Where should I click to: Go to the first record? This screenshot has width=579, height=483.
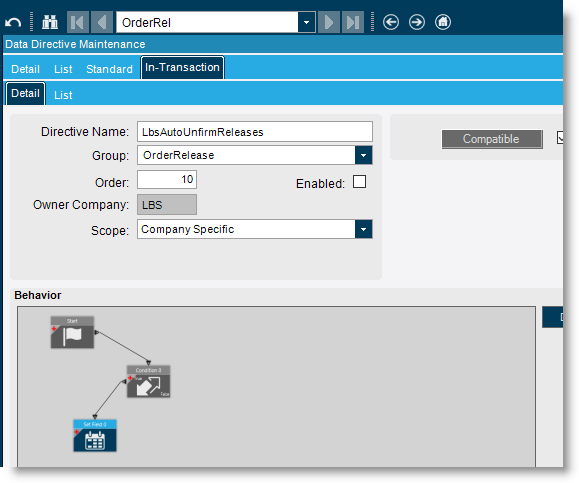click(78, 22)
